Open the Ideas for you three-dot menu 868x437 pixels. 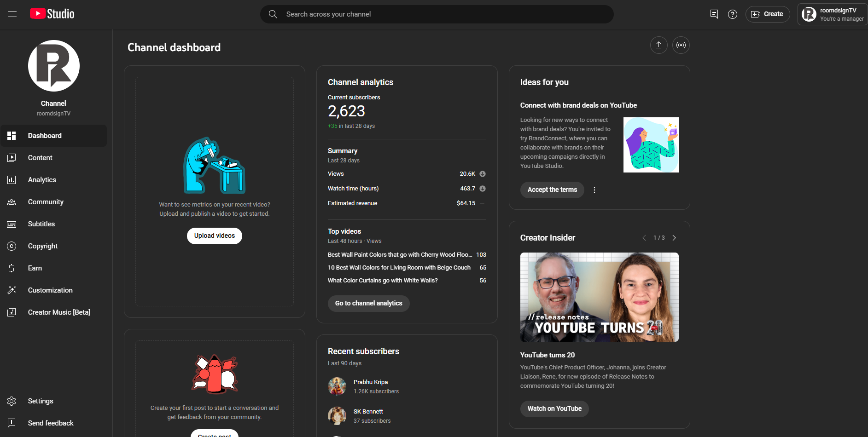(594, 190)
